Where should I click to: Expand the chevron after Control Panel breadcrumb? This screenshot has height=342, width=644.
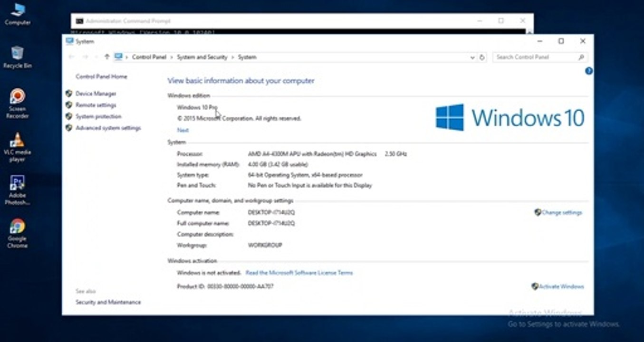click(x=172, y=57)
